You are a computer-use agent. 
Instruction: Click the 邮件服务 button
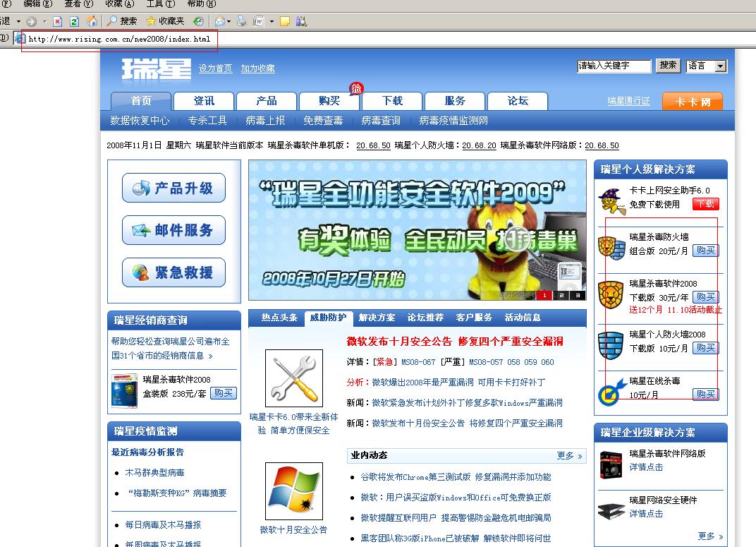[x=173, y=230]
